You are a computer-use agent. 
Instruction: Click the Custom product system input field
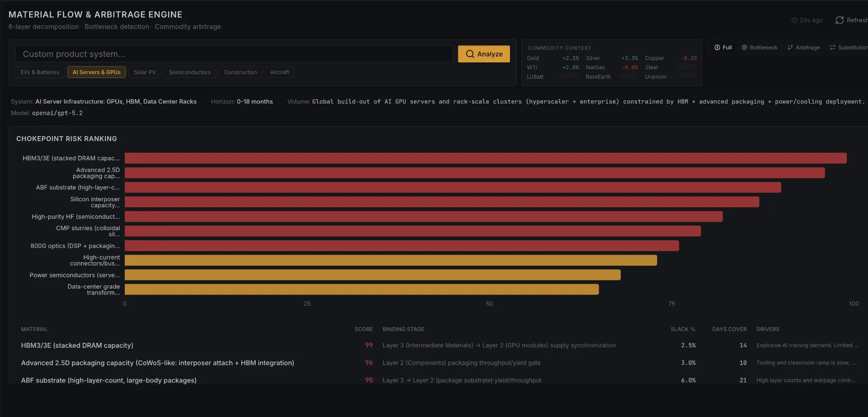point(234,54)
